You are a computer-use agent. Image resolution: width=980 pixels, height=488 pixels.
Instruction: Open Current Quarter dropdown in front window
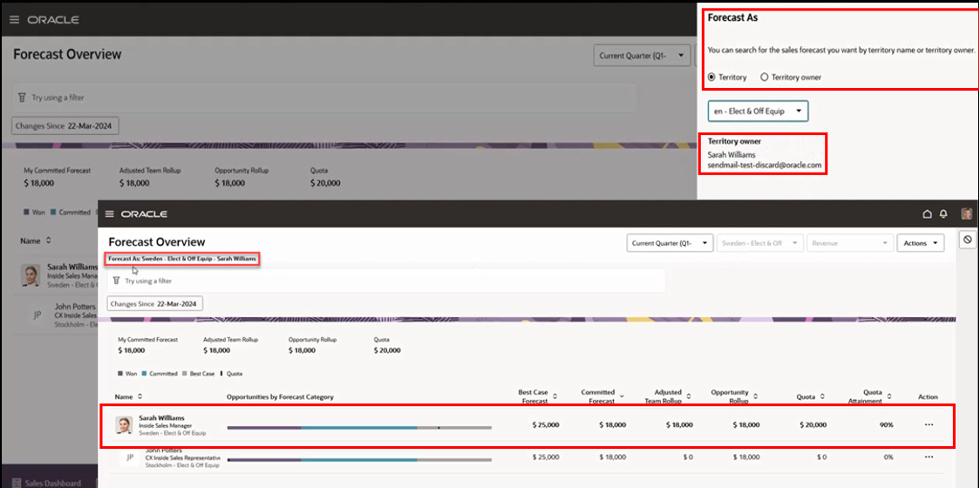pyautogui.click(x=670, y=243)
